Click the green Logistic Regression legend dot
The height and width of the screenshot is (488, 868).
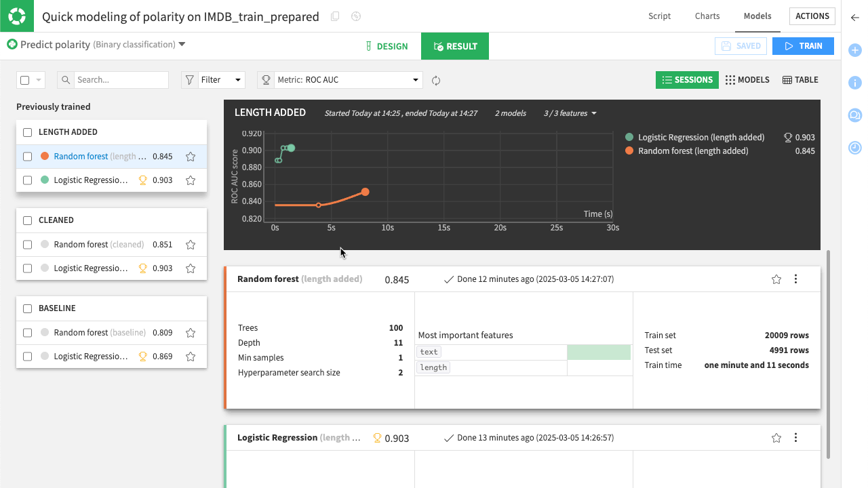629,137
